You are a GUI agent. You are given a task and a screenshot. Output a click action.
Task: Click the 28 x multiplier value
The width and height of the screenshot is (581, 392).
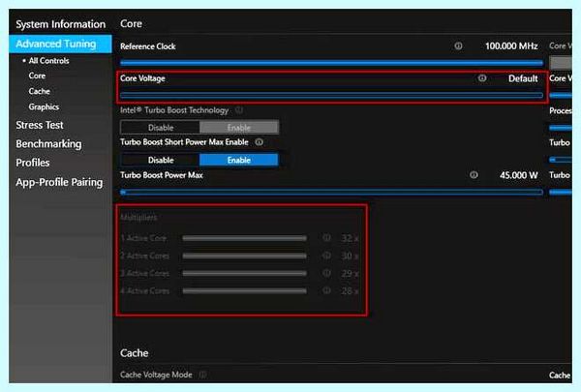tap(350, 290)
